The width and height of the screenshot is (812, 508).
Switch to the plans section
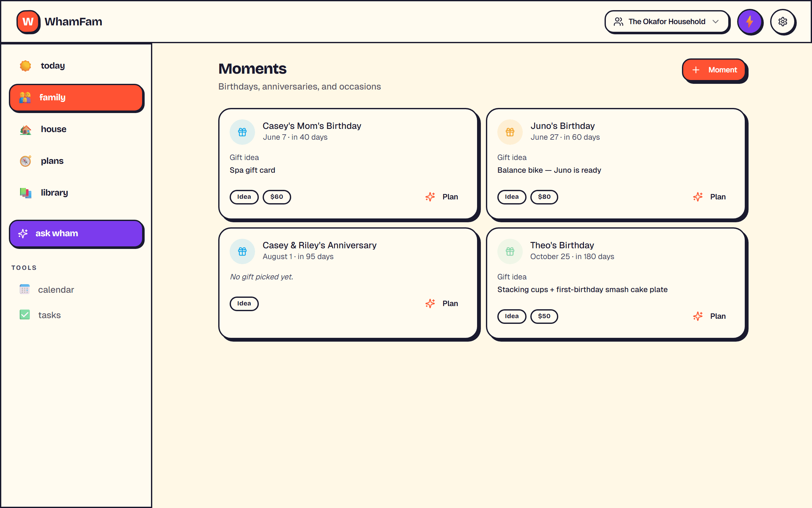point(76,161)
